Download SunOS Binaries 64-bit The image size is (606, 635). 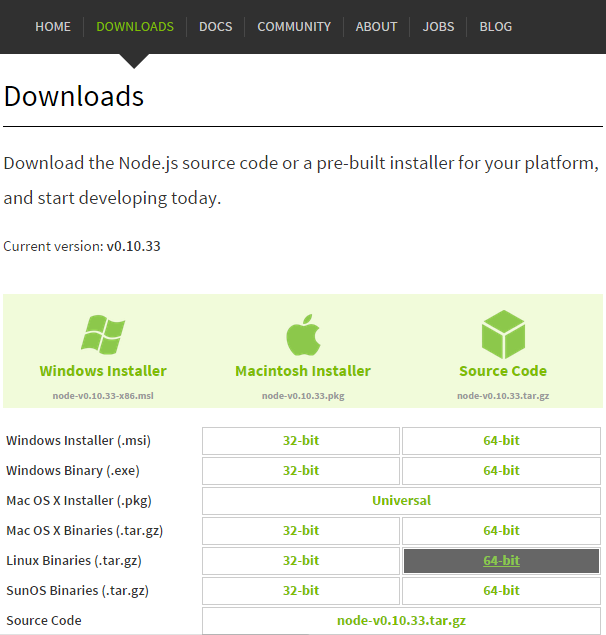tap(501, 590)
